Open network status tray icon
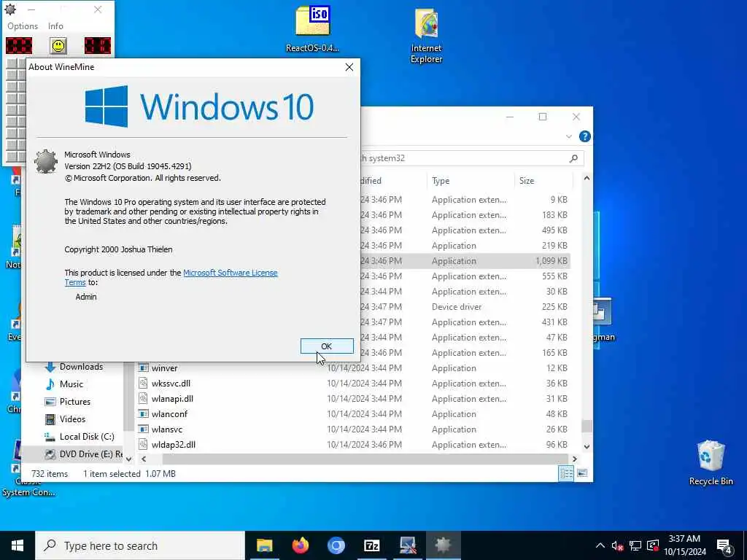 (x=635, y=545)
